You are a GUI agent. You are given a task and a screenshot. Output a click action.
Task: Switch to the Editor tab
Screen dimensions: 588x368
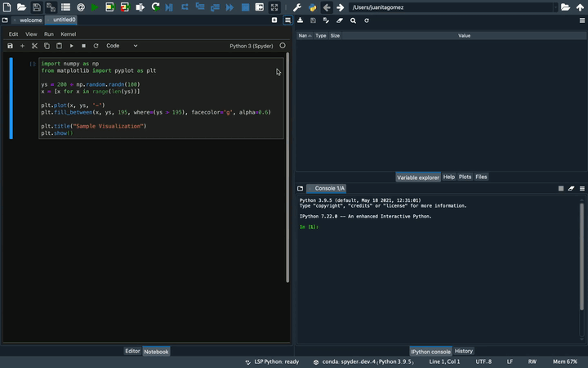[132, 351]
